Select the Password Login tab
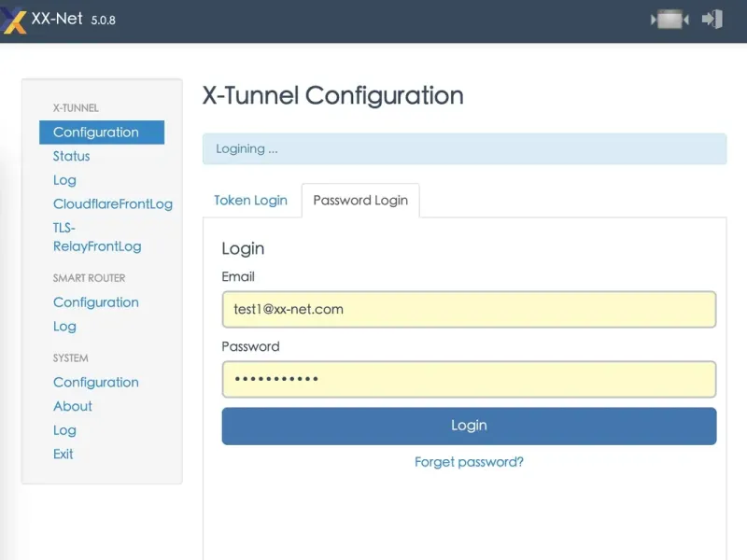Screen dimensions: 747x560 tap(360, 201)
